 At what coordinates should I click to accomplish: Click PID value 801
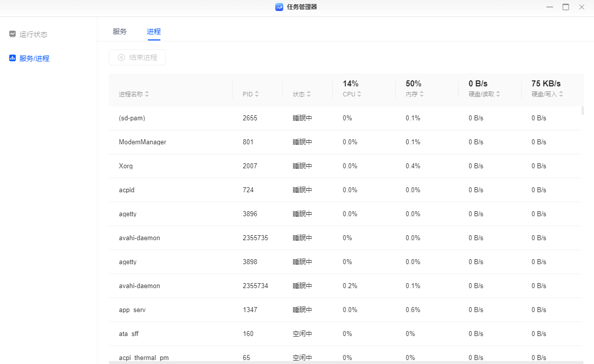pyautogui.click(x=248, y=142)
